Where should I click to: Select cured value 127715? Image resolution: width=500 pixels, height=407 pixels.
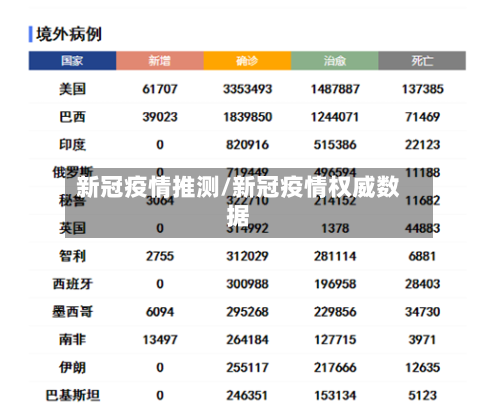coord(335,340)
